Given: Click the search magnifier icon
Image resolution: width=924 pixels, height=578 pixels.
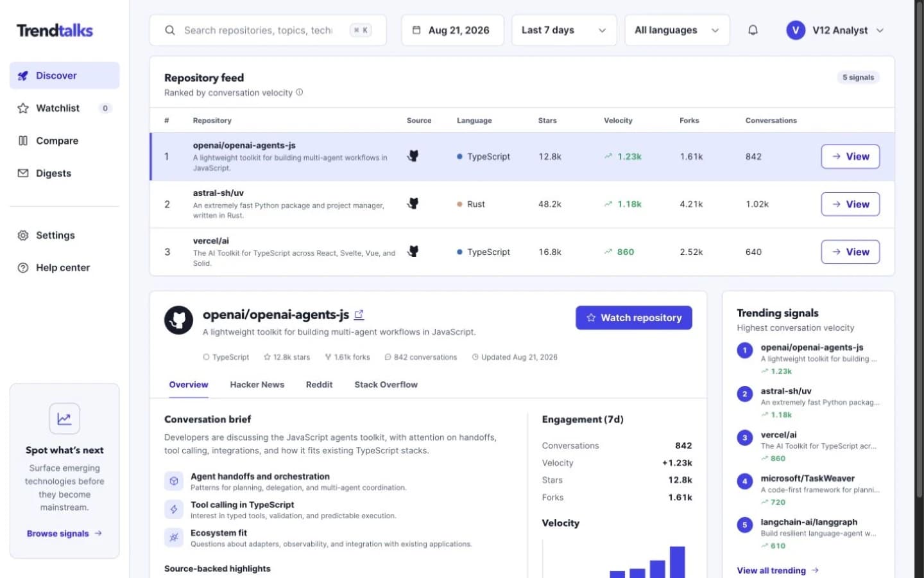Looking at the screenshot, I should (169, 30).
